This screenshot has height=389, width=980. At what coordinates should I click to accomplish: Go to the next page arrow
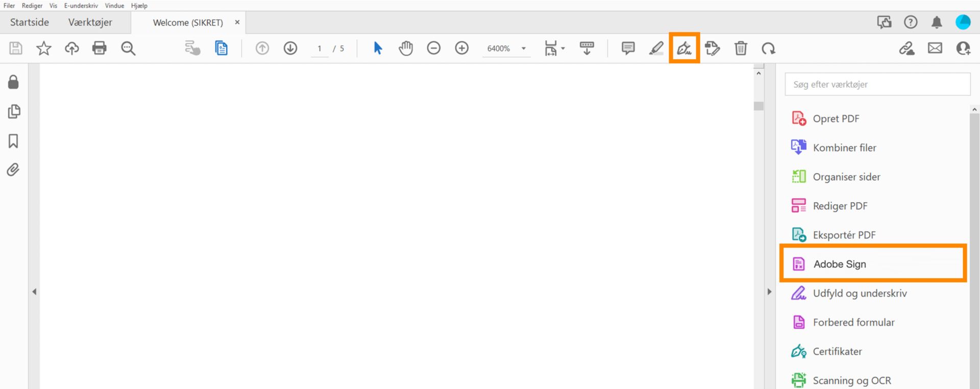(290, 48)
